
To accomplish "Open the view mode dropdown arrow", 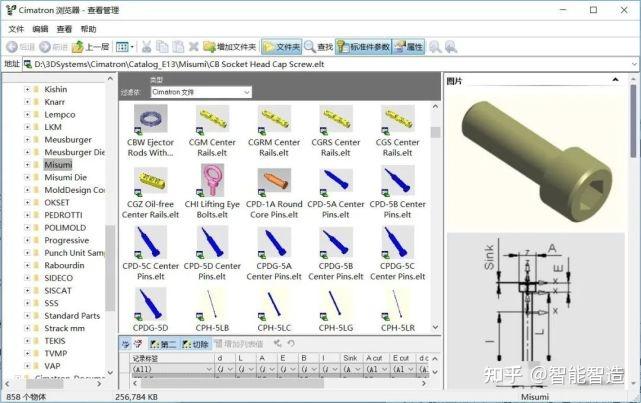I will click(x=132, y=47).
